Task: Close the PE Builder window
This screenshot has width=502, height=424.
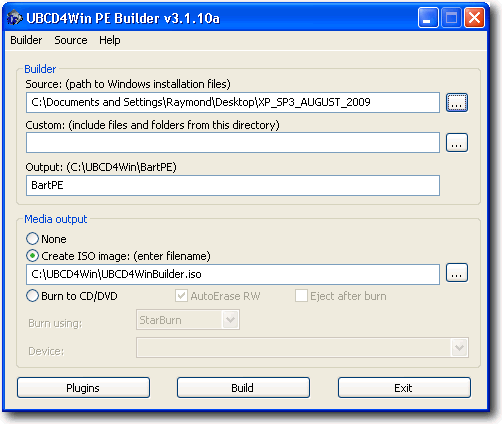Action: coord(474,18)
